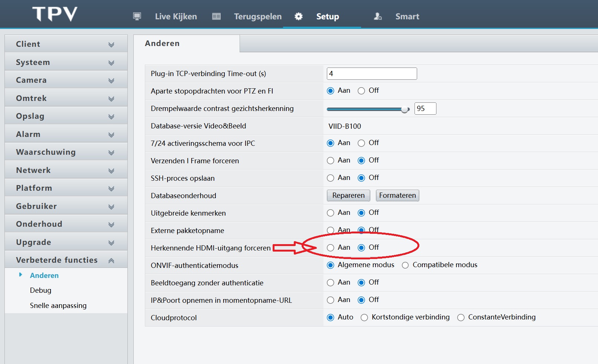Click the Live Kijken monitor icon
The image size is (598, 364).
(x=137, y=16)
